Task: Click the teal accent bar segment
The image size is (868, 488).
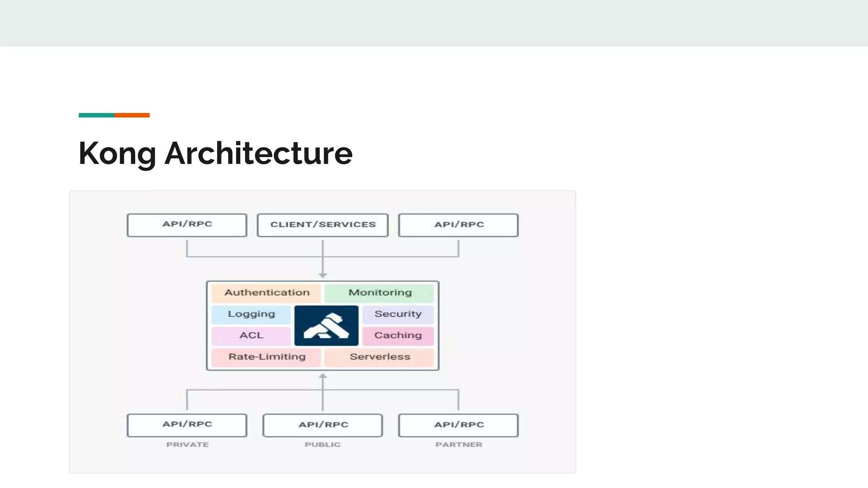Action: click(96, 115)
